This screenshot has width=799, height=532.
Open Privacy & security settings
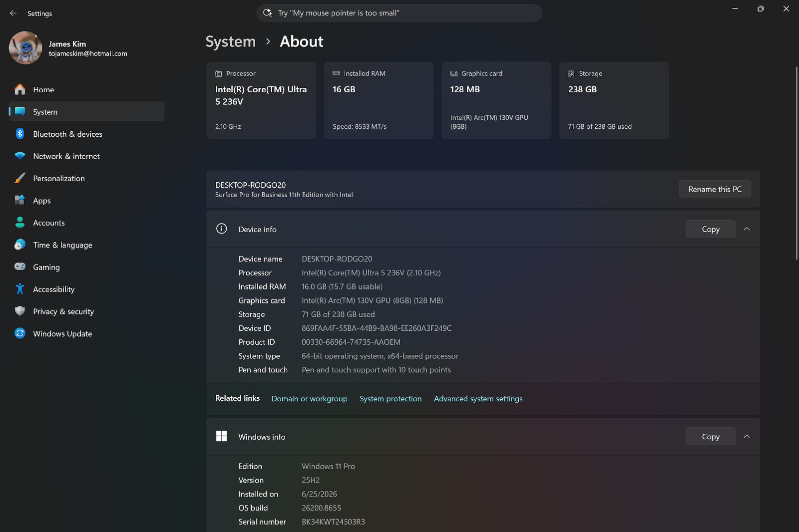86,311
